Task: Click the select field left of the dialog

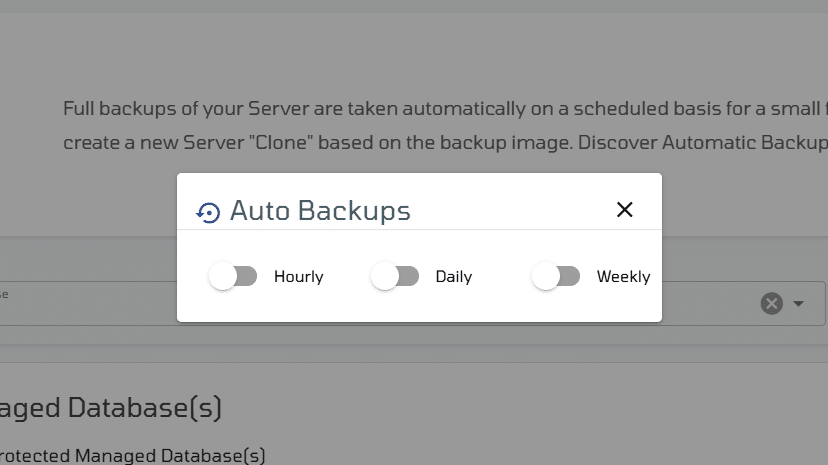Action: click(x=88, y=303)
